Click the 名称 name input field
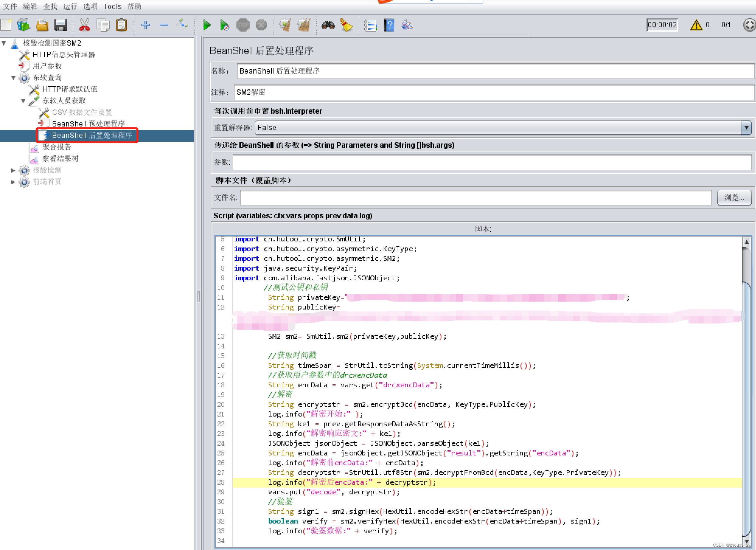The width and height of the screenshot is (756, 550). (495, 71)
